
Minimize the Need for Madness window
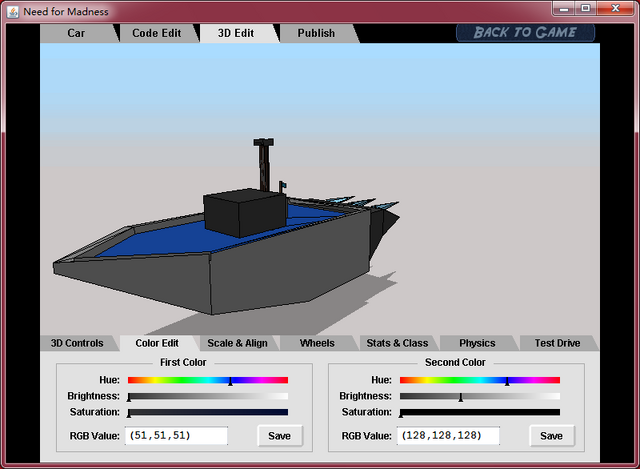pyautogui.click(x=564, y=8)
